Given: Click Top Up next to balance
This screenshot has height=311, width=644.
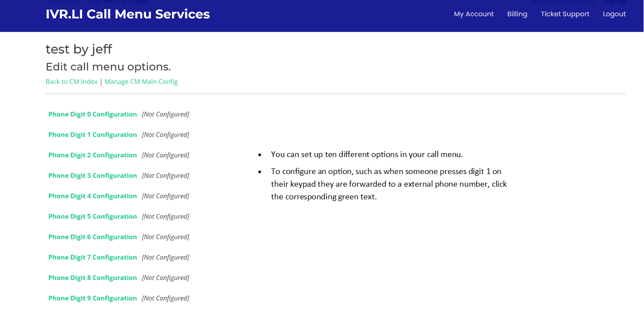Looking at the screenshot, I should (614, 2).
